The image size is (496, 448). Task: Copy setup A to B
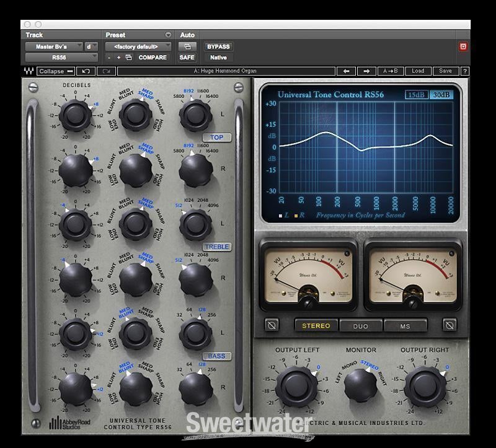391,71
